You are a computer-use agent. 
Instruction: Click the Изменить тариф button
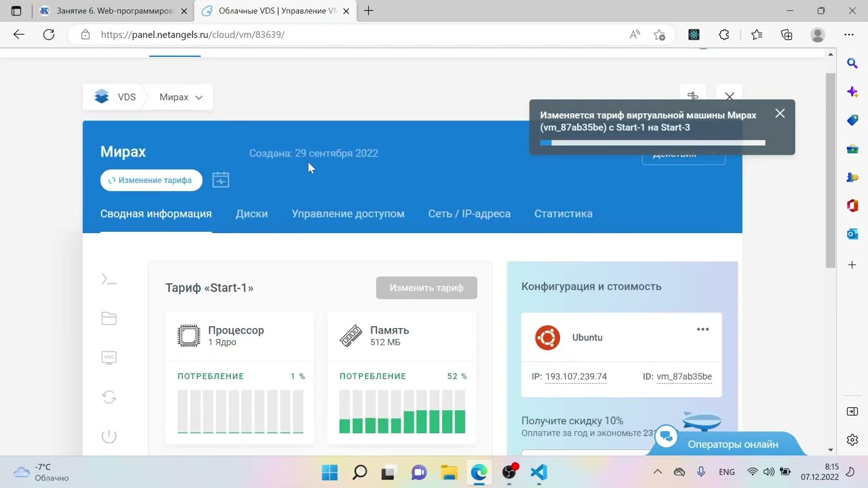tap(427, 287)
